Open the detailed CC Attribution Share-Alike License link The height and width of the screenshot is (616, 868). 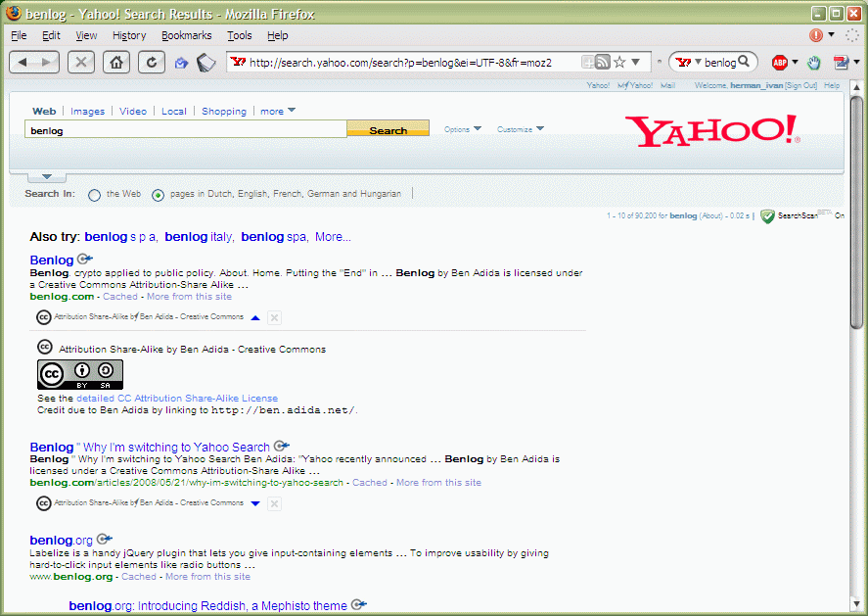(177, 399)
